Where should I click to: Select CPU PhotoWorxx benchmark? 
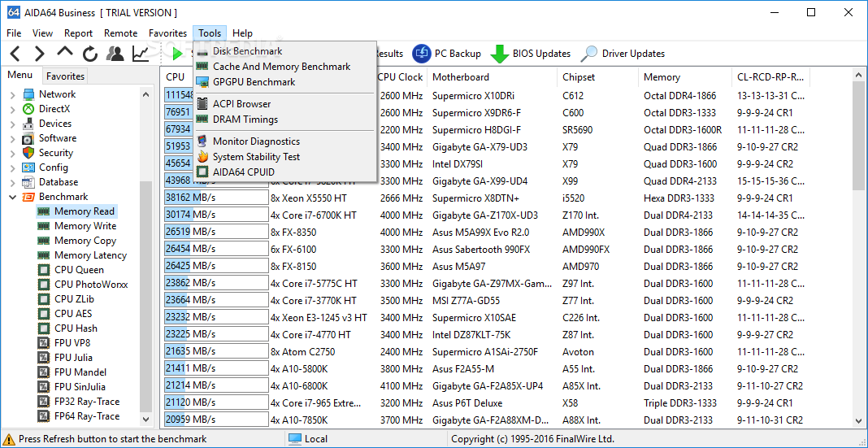coord(91,285)
